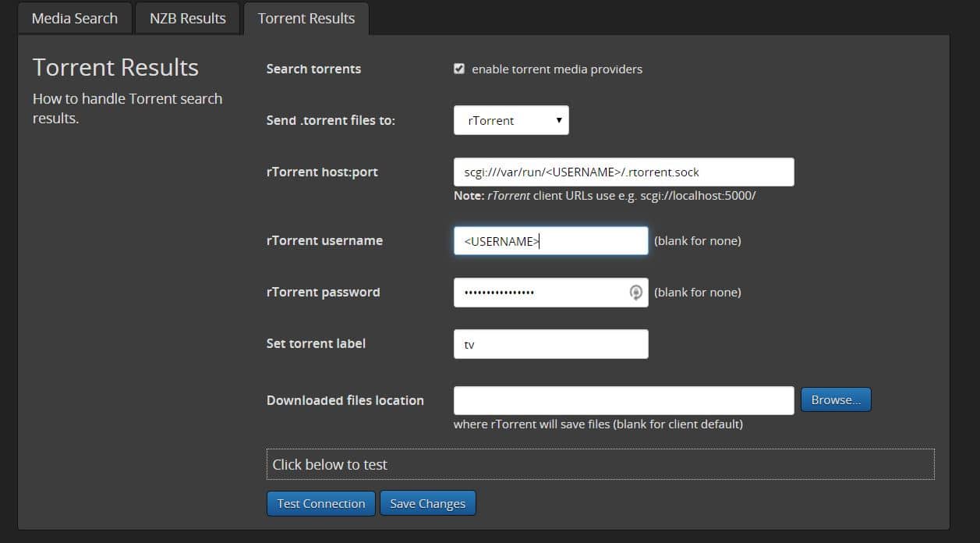The width and height of the screenshot is (980, 543).
Task: Click the Save Changes button
Action: tap(427, 503)
